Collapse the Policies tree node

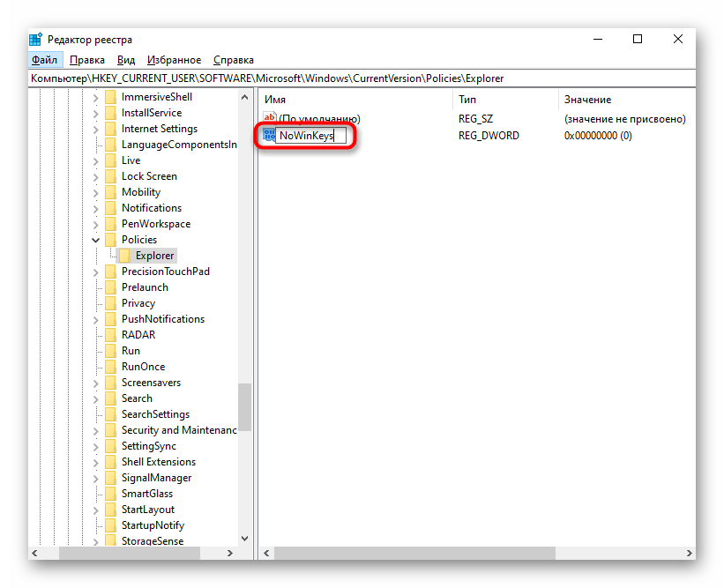pyautogui.click(x=95, y=240)
